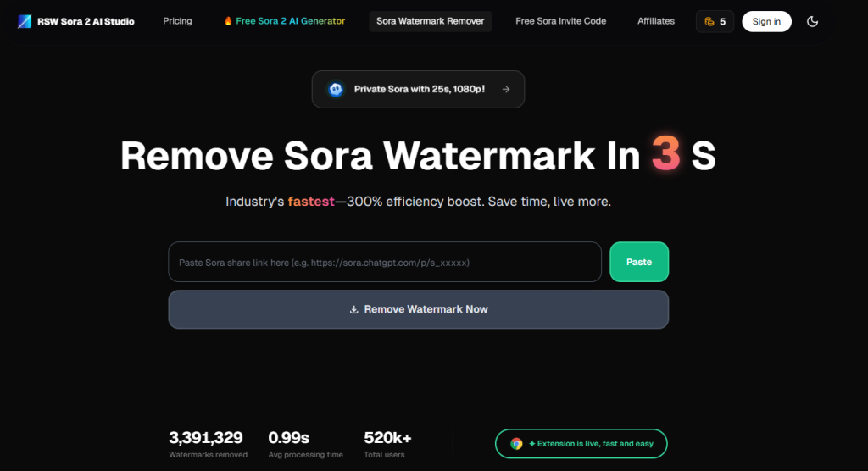
Task: Click the "Avg processing time" label
Action: pyautogui.click(x=305, y=454)
